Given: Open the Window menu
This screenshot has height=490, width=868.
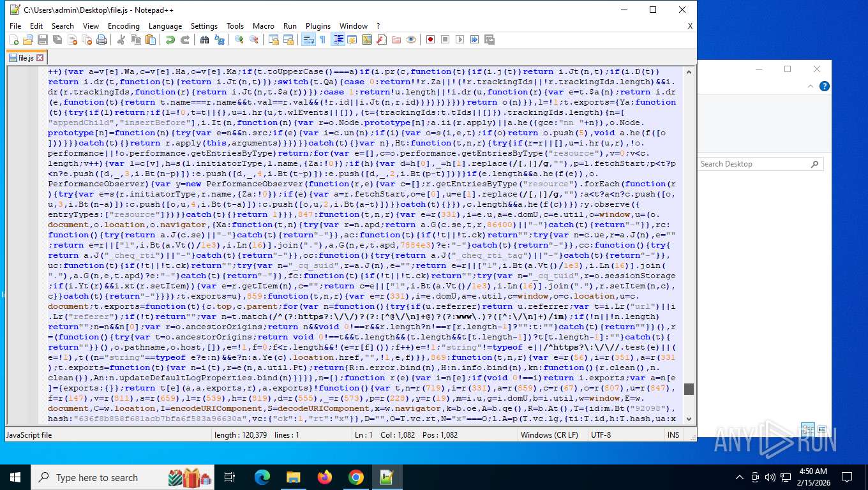Looking at the screenshot, I should 354,26.
